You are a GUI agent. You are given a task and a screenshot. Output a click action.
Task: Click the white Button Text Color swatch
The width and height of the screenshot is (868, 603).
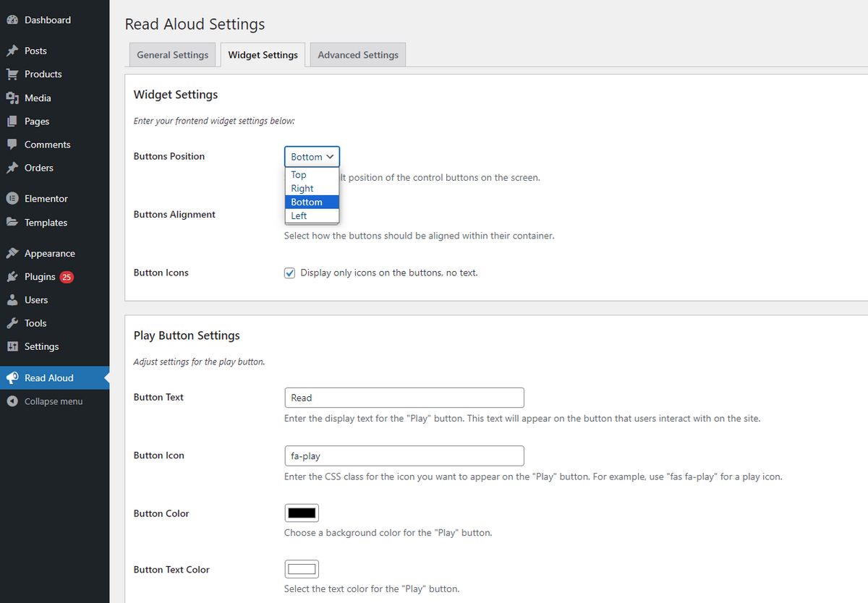(302, 570)
